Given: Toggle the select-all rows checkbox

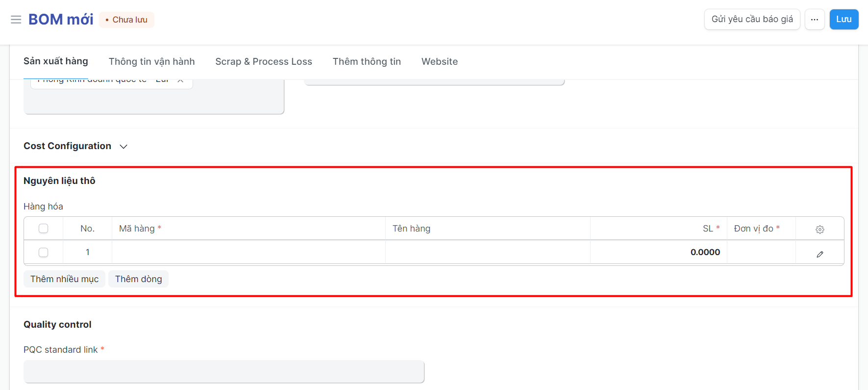Looking at the screenshot, I should tap(44, 229).
